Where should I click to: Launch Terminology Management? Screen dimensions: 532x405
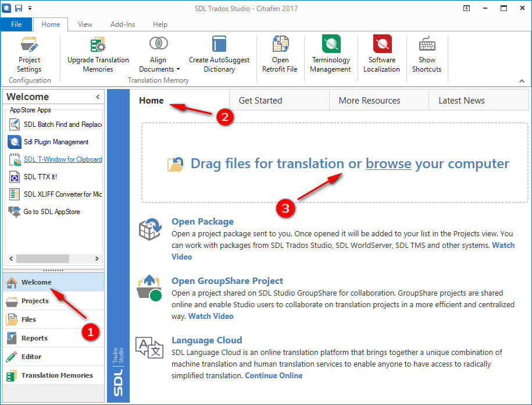pyautogui.click(x=330, y=52)
